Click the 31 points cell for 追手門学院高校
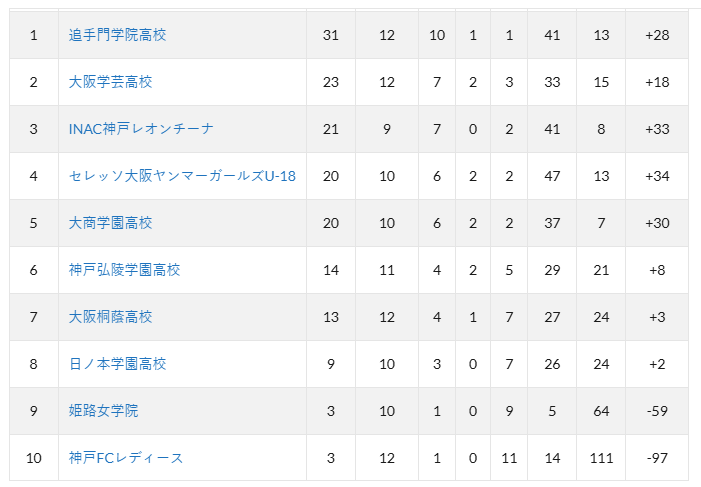The width and height of the screenshot is (701, 487). pos(331,35)
